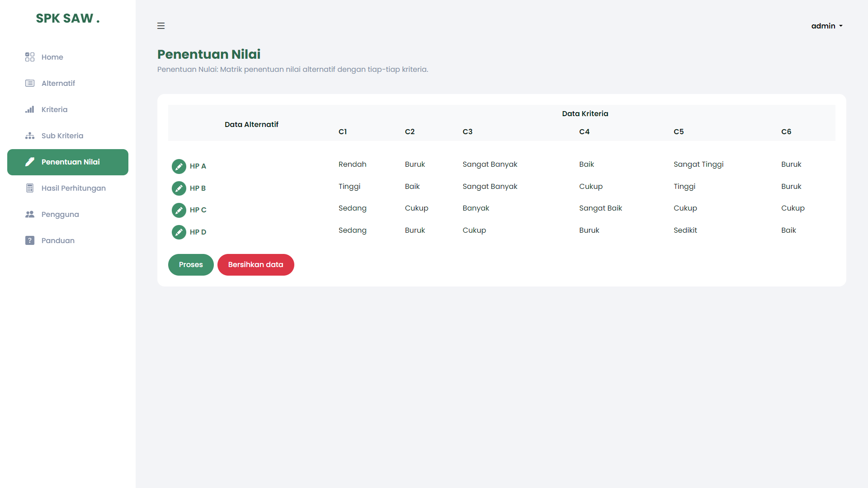Click HP D's C6 value Baik
The width and height of the screenshot is (868, 488).
pos(788,230)
